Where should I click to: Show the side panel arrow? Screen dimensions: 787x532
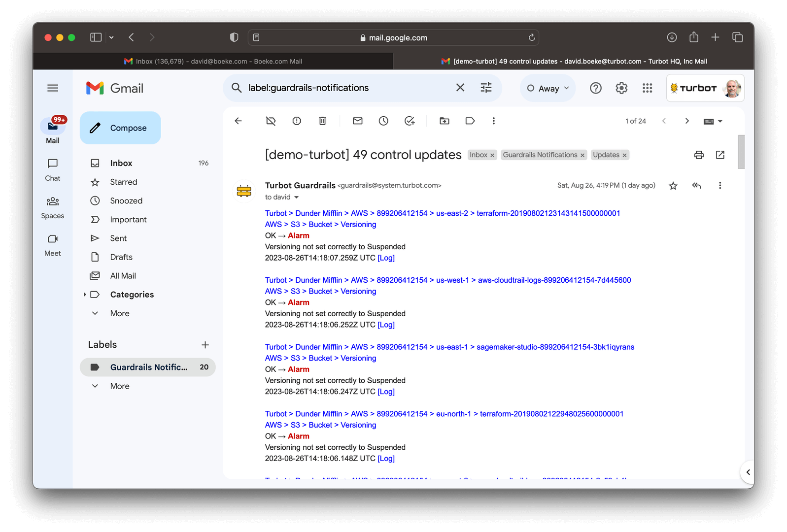tap(748, 472)
